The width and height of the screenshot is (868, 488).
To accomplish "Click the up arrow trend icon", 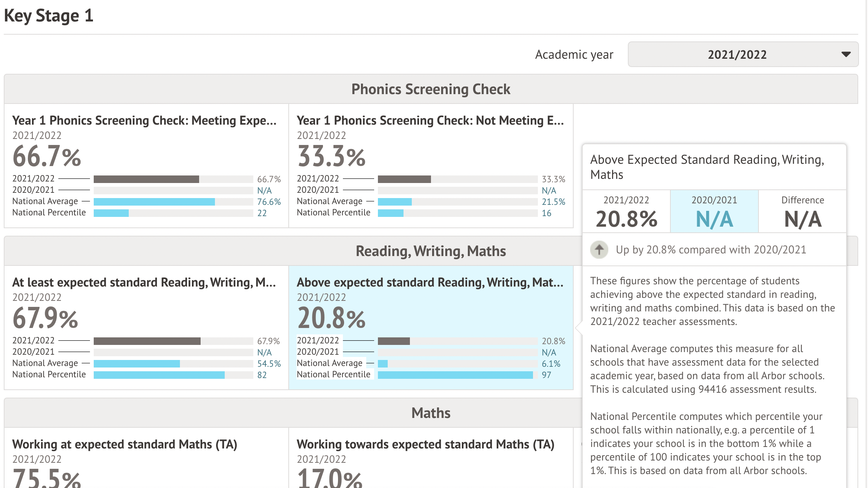I will 599,250.
